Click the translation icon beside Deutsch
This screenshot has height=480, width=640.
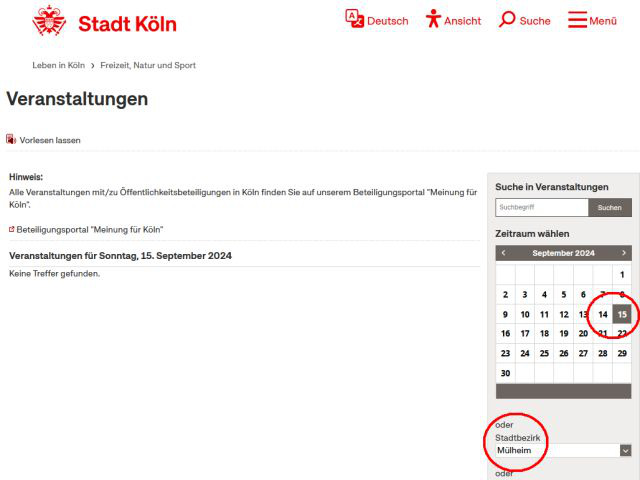(354, 19)
